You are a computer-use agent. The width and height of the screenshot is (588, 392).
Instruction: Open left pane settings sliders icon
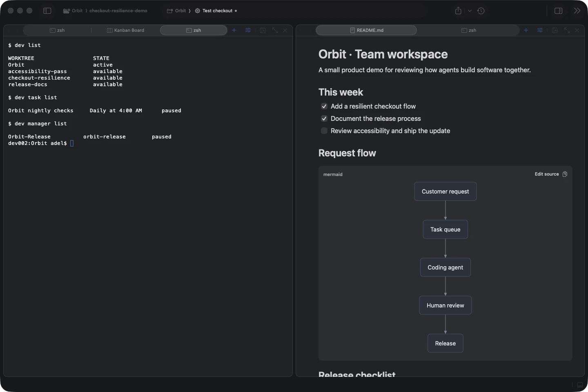248,30
